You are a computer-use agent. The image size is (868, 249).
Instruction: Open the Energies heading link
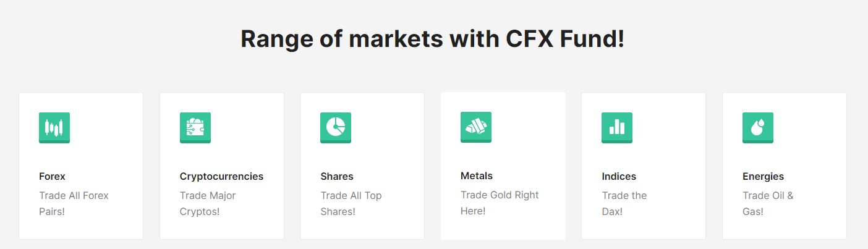[x=763, y=176]
